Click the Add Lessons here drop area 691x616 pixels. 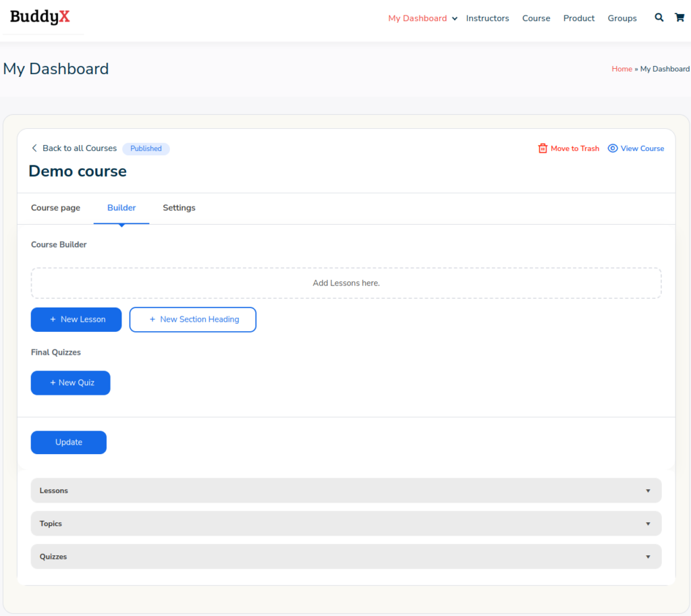(345, 283)
